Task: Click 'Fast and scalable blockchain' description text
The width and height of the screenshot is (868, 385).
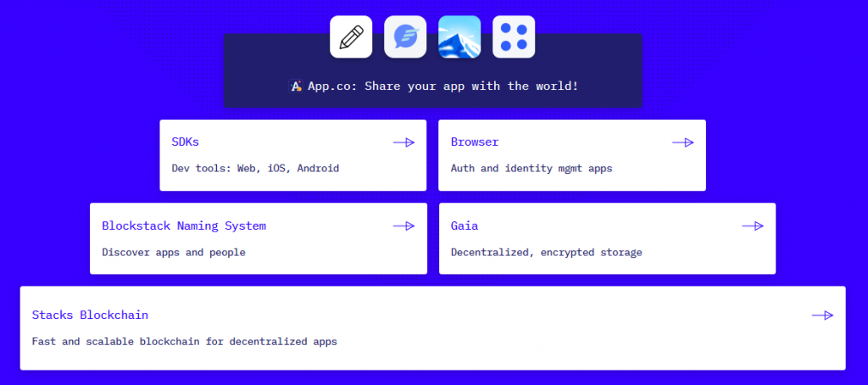Action: [x=184, y=342]
